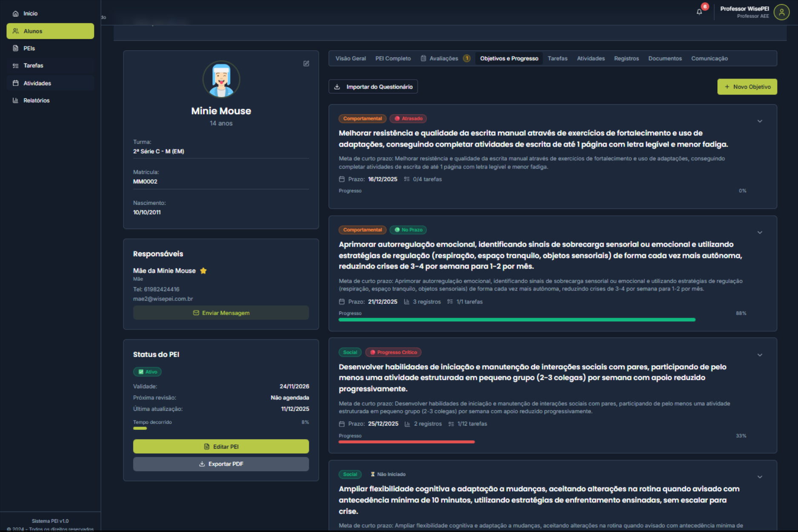Expand the handwriting resistance objective card
798x532 pixels.
(x=760, y=121)
